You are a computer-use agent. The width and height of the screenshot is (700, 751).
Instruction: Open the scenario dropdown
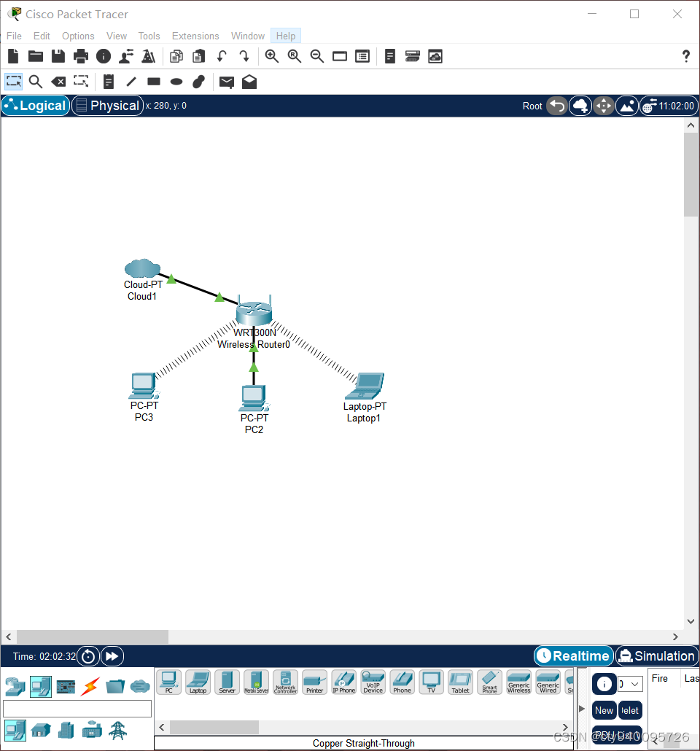pos(630,684)
